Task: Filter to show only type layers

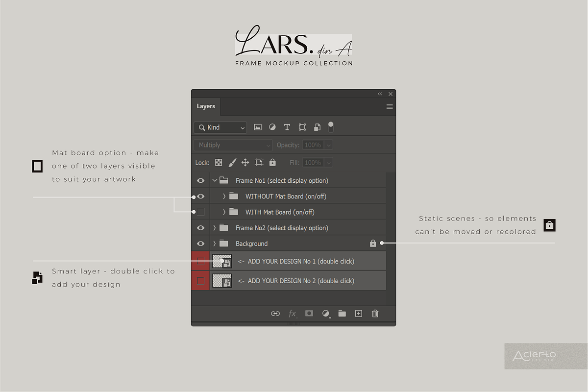Action: coord(287,127)
